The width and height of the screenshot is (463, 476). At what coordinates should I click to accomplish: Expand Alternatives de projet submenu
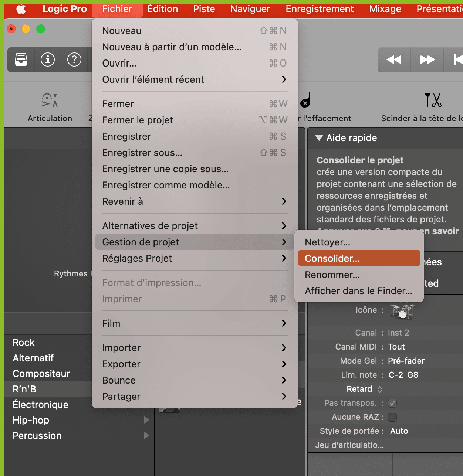click(195, 226)
